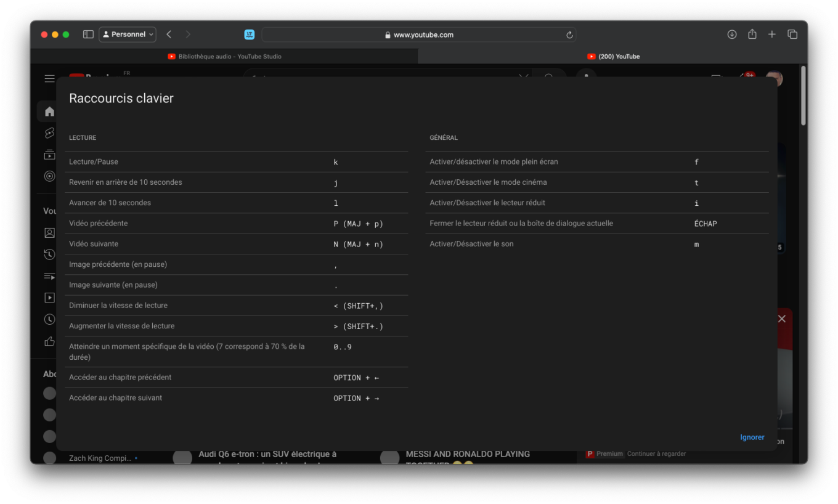Click the blue Safari extension icon
This screenshot has width=838, height=504.
point(250,35)
